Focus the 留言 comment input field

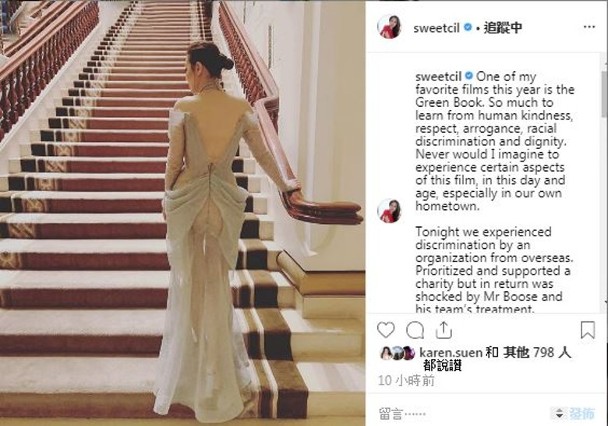click(461, 414)
